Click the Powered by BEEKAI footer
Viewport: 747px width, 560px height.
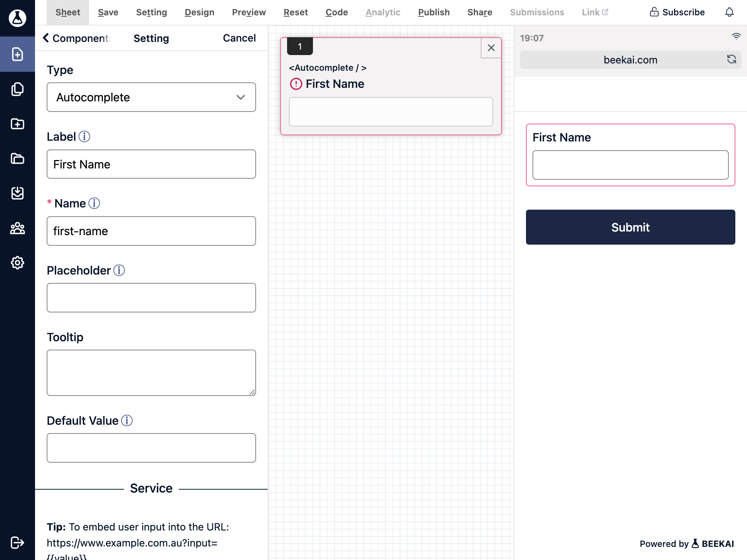click(x=686, y=544)
